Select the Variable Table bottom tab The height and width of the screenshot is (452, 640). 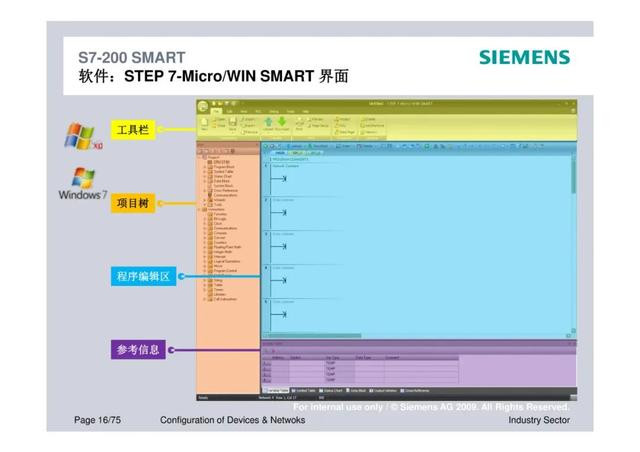click(276, 391)
